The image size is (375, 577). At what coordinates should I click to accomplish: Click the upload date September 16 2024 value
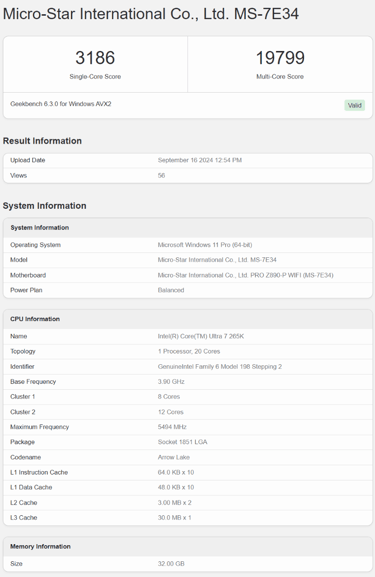point(200,160)
